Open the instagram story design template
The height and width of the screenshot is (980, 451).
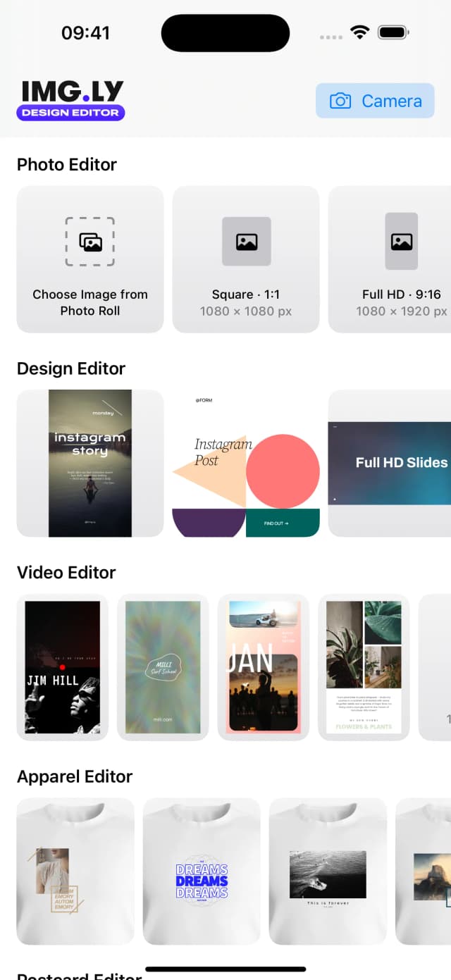[x=90, y=463]
